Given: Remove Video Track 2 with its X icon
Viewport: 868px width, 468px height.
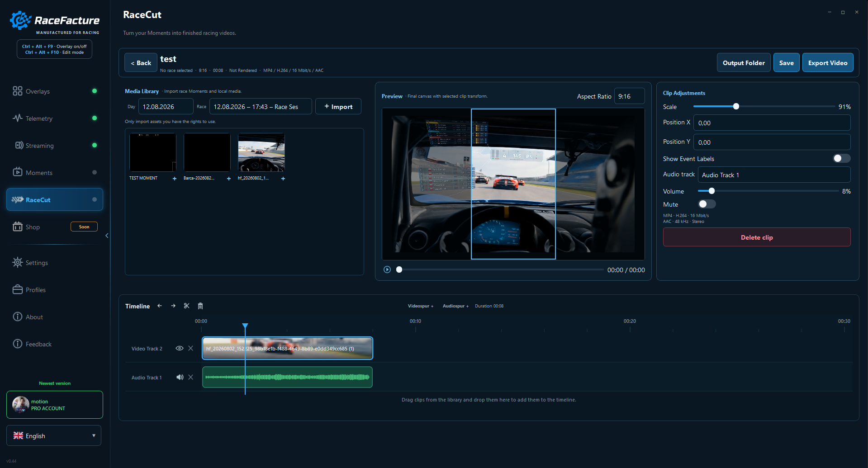Looking at the screenshot, I should (x=191, y=348).
